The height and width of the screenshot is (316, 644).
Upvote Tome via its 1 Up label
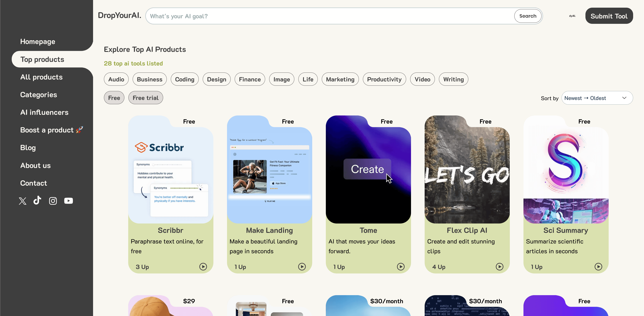(x=339, y=267)
